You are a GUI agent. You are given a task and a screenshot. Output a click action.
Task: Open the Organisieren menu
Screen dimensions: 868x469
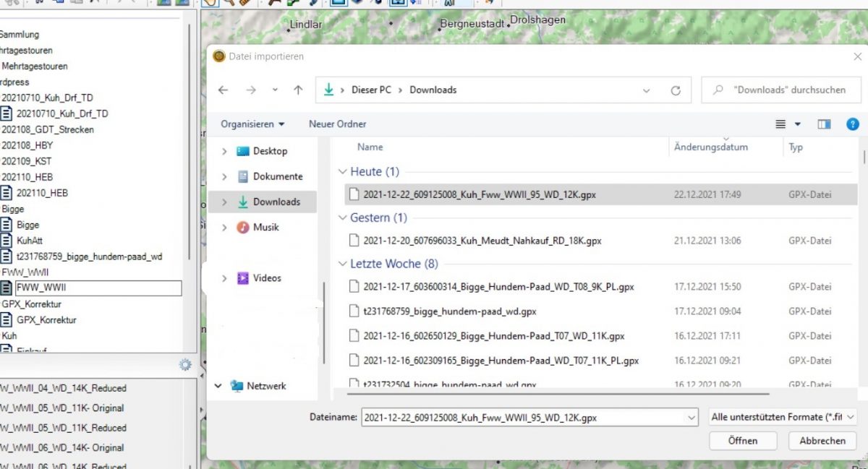click(x=252, y=124)
